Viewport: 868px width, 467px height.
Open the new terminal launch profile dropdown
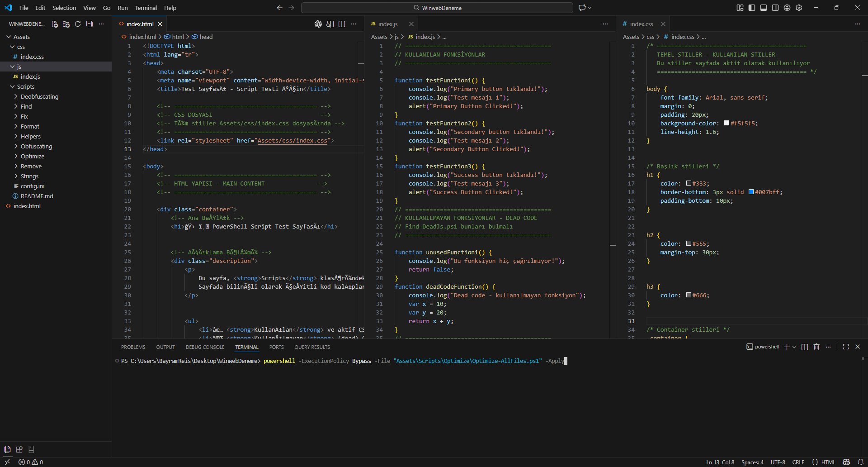pyautogui.click(x=794, y=347)
